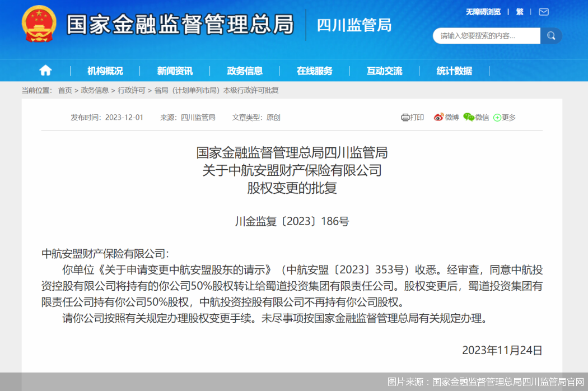Click the envelope mail icon in the header

point(543,12)
